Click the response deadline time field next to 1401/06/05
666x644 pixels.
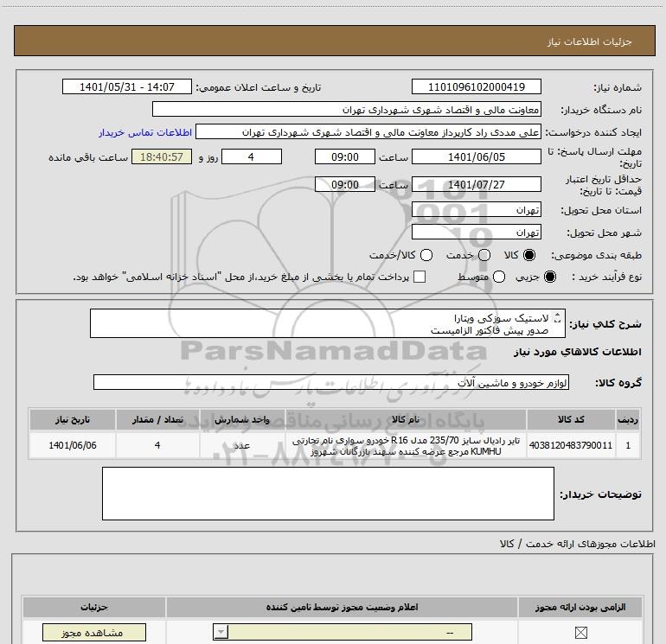pos(345,156)
